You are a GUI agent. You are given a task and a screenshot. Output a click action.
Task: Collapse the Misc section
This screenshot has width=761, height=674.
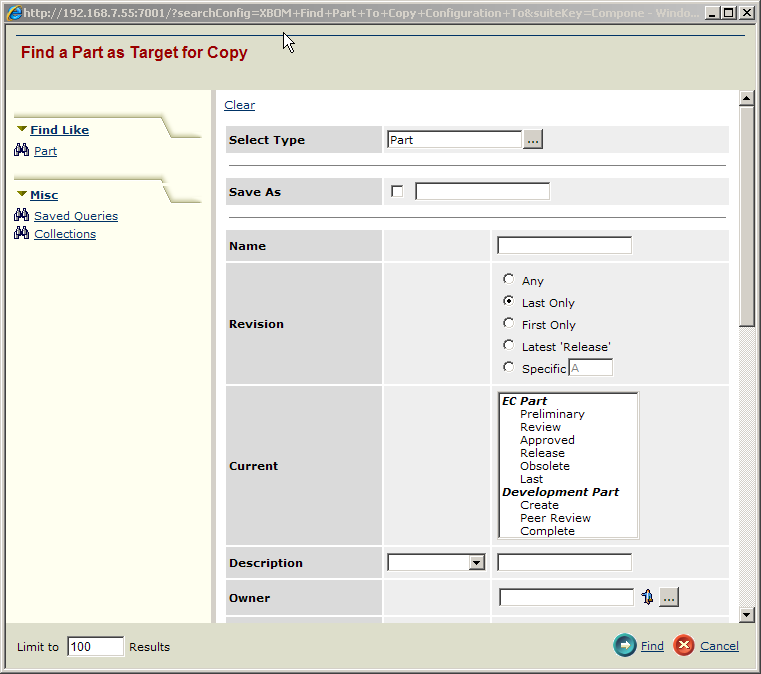(22, 195)
